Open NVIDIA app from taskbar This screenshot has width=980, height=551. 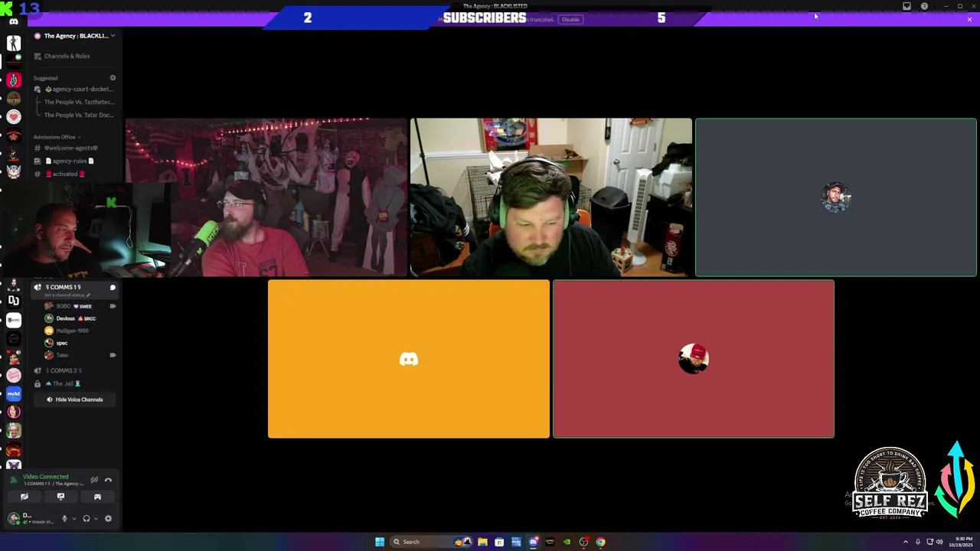click(x=567, y=542)
